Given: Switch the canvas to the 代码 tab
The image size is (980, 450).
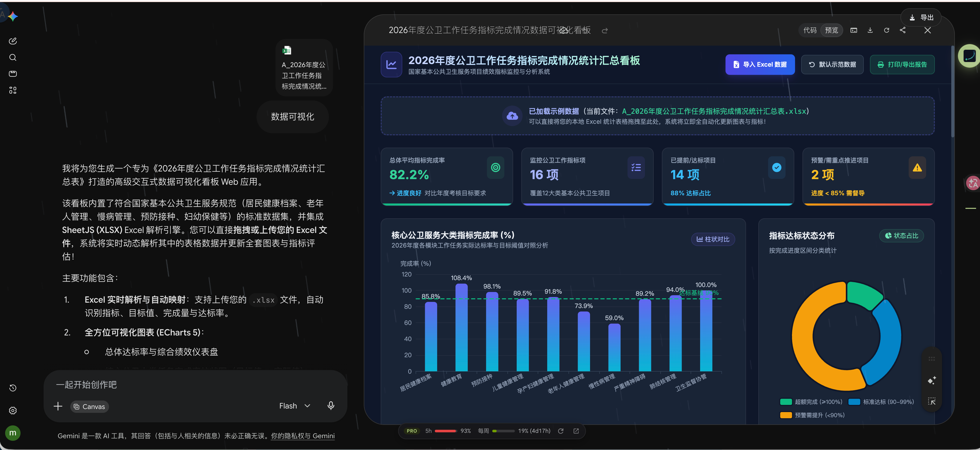Looking at the screenshot, I should coord(810,30).
